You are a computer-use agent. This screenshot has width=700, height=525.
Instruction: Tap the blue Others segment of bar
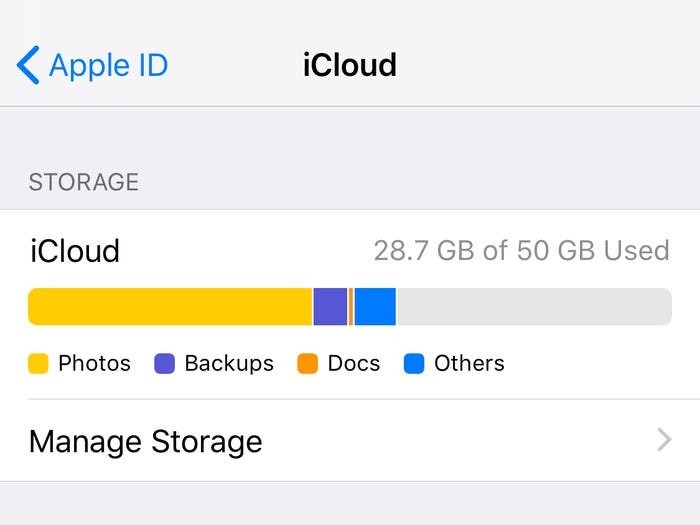click(375, 307)
